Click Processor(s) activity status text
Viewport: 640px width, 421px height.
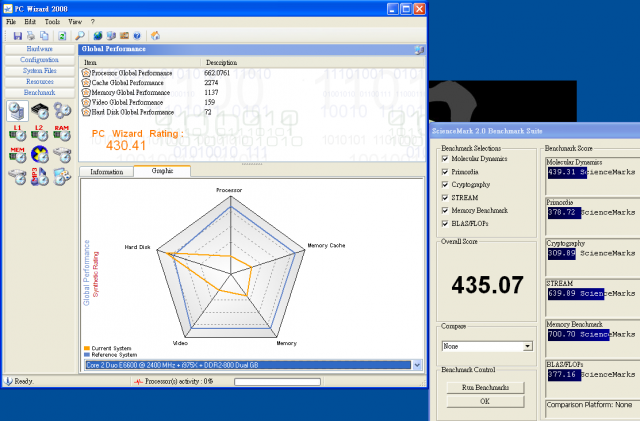(x=179, y=381)
